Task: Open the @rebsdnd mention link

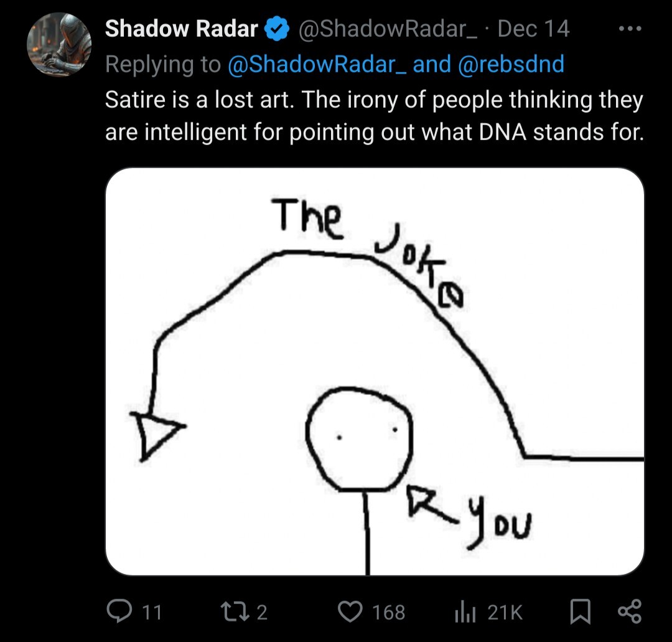Action: tap(511, 64)
